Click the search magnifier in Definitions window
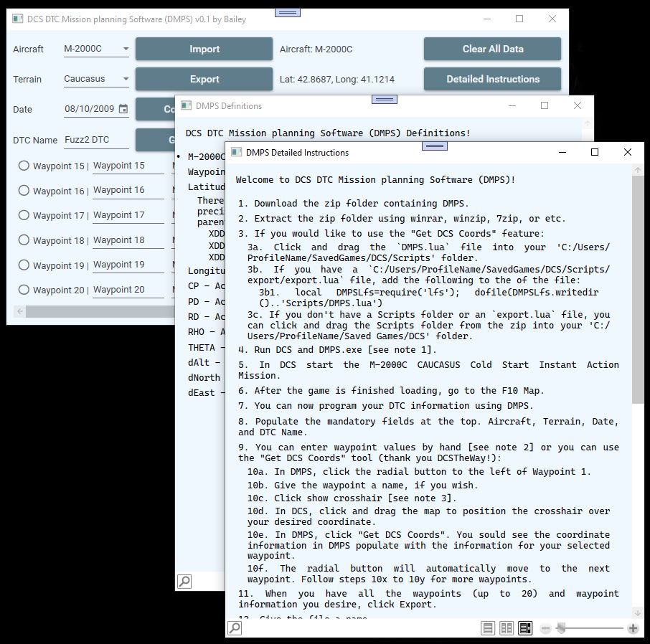The height and width of the screenshot is (644, 650). (184, 582)
